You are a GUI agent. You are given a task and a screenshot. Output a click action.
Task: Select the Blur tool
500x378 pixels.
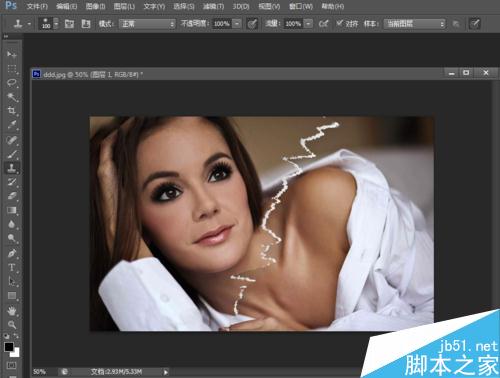[x=12, y=224]
